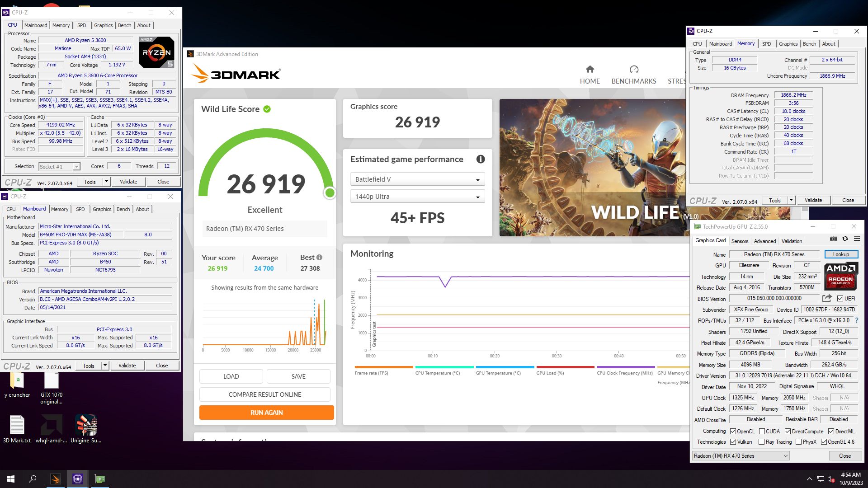Click the RUN AGAIN button

pyautogui.click(x=266, y=413)
